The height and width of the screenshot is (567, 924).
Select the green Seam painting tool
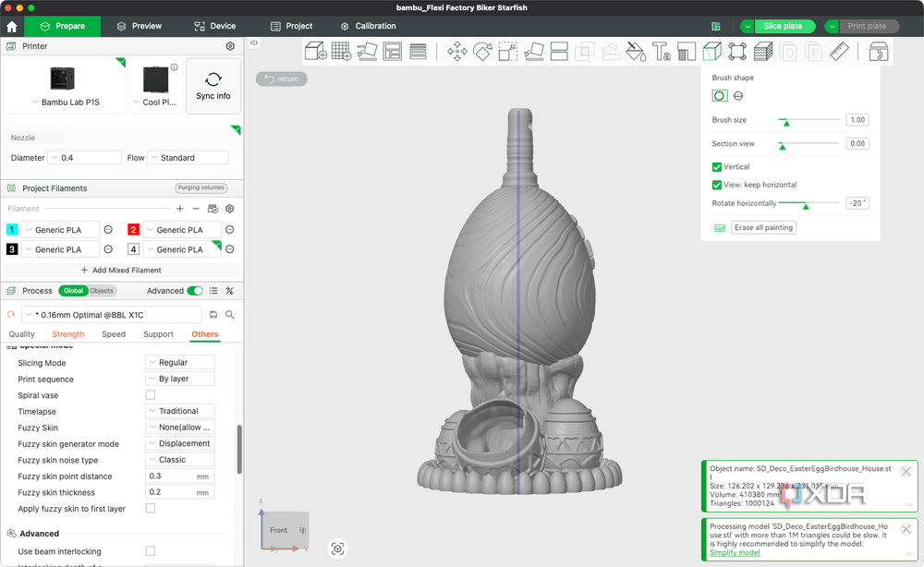click(711, 51)
